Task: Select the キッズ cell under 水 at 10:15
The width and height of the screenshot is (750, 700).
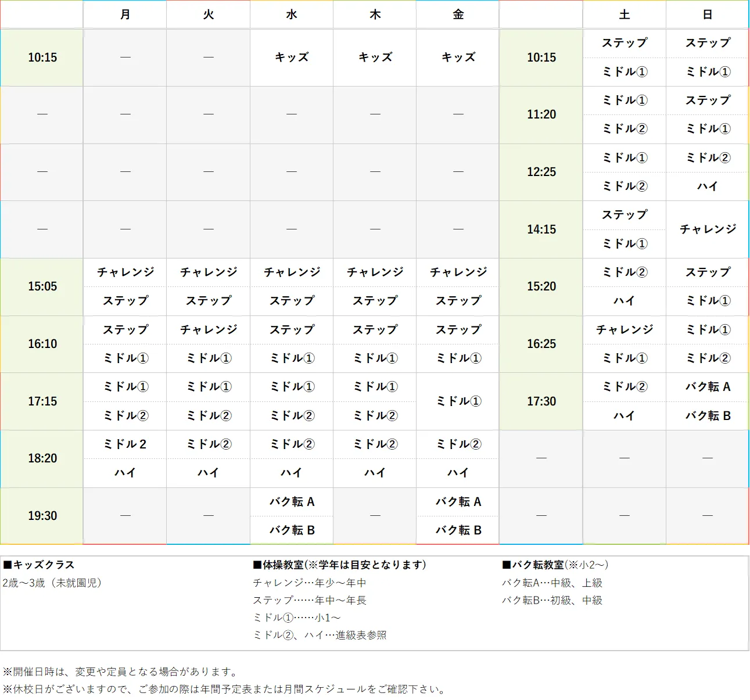Action: tap(291, 58)
